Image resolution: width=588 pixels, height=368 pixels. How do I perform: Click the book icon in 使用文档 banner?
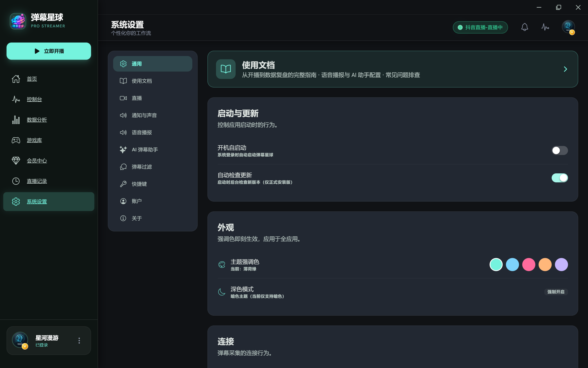coord(226,69)
